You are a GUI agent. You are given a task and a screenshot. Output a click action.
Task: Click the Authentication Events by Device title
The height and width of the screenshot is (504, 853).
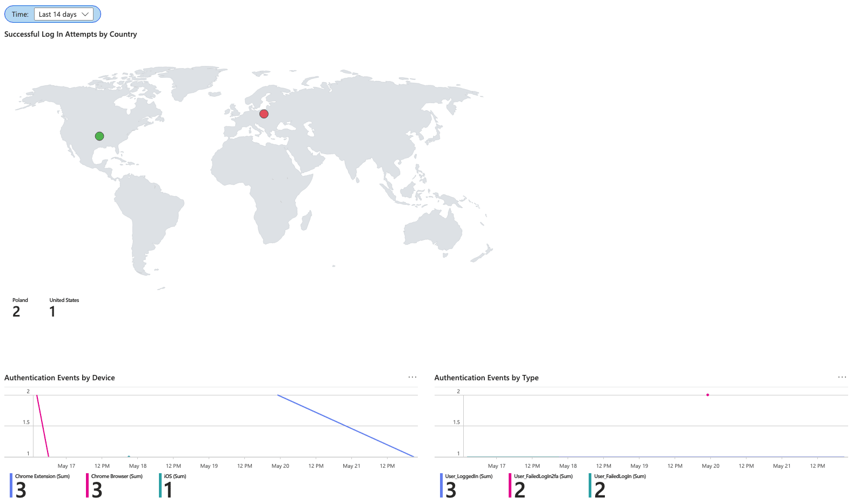(x=59, y=378)
